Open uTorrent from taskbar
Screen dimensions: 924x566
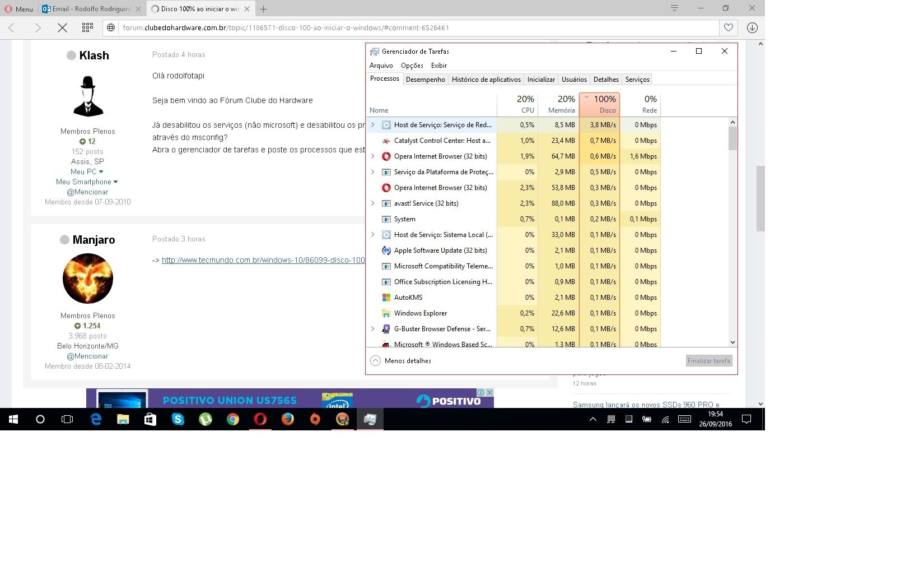click(206, 419)
